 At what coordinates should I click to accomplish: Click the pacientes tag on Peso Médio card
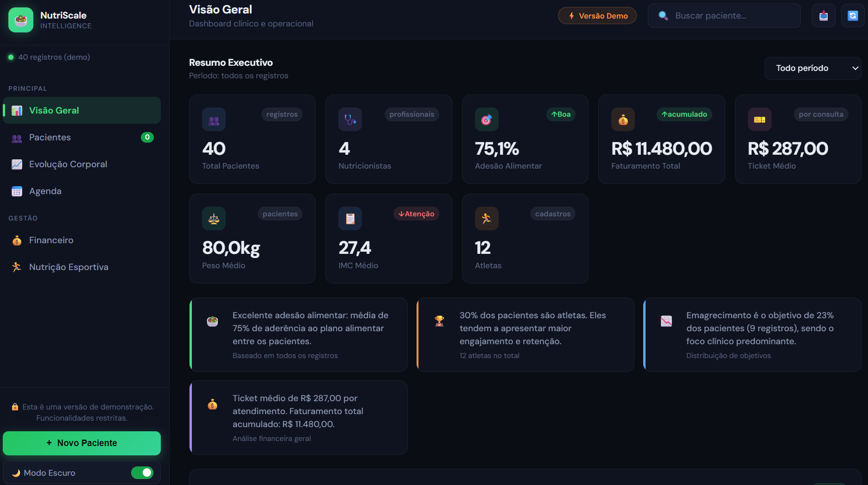pyautogui.click(x=280, y=214)
